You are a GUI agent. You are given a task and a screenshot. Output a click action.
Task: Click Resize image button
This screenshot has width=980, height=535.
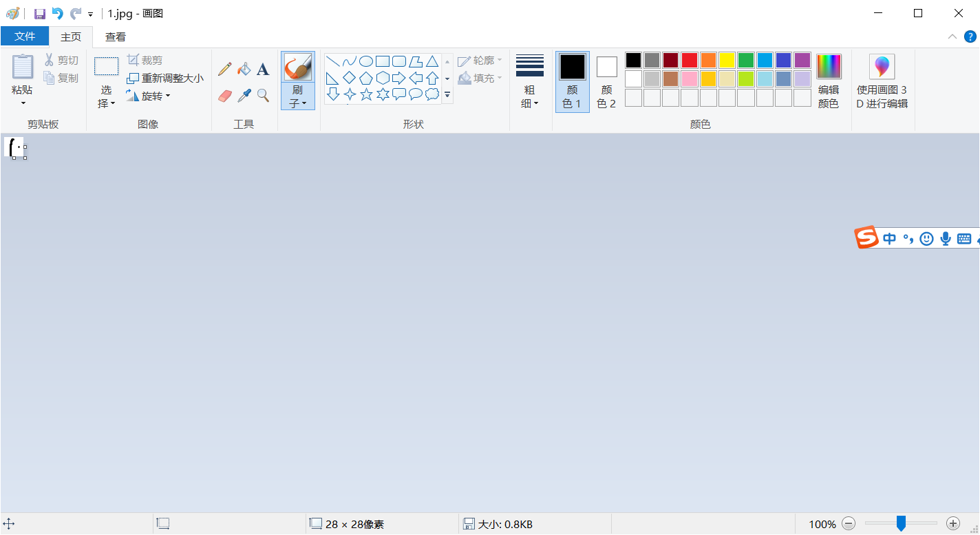165,78
